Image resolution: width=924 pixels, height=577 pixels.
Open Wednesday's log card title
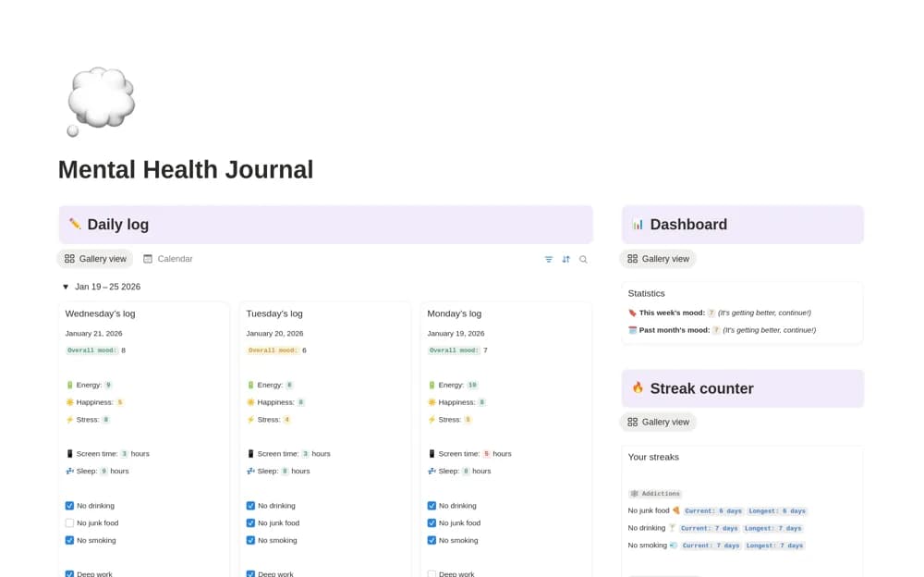coord(100,313)
